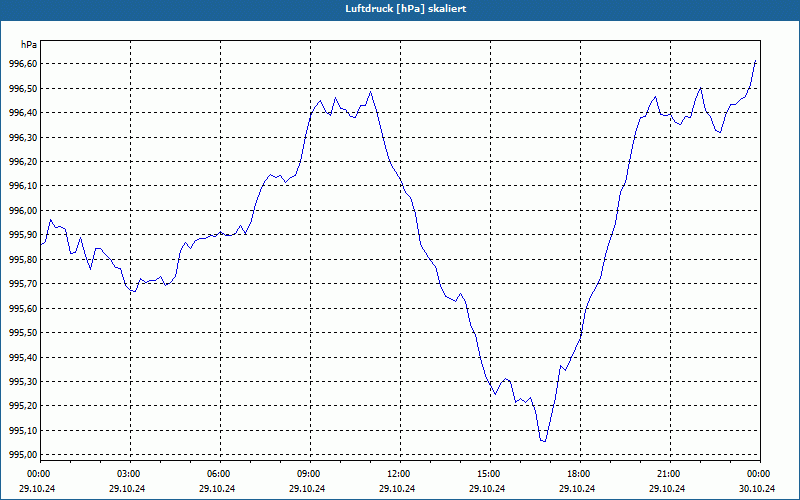The width and height of the screenshot is (800, 500).
Task: Click the 996,40 axis value
Action: tap(23, 113)
